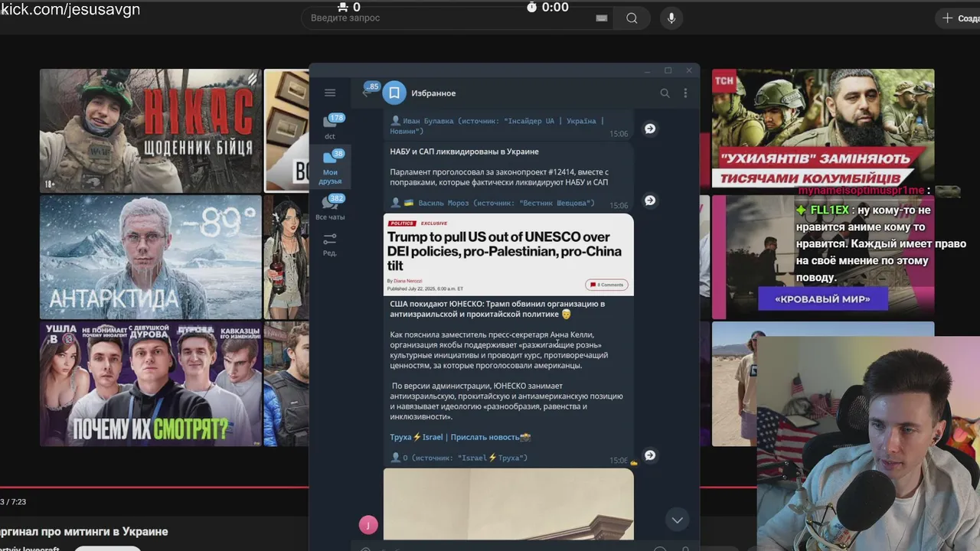The width and height of the screenshot is (980, 551).
Task: Open the Кровавый мир video
Action: coord(823,257)
